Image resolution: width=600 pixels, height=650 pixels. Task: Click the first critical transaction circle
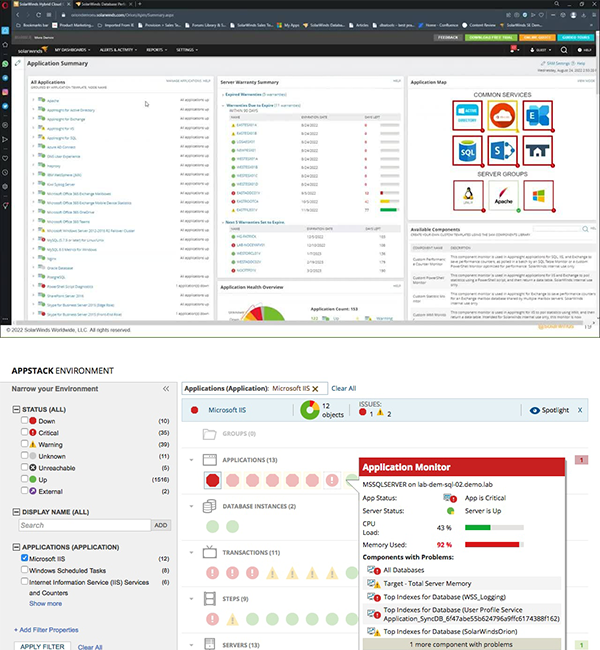point(213,573)
